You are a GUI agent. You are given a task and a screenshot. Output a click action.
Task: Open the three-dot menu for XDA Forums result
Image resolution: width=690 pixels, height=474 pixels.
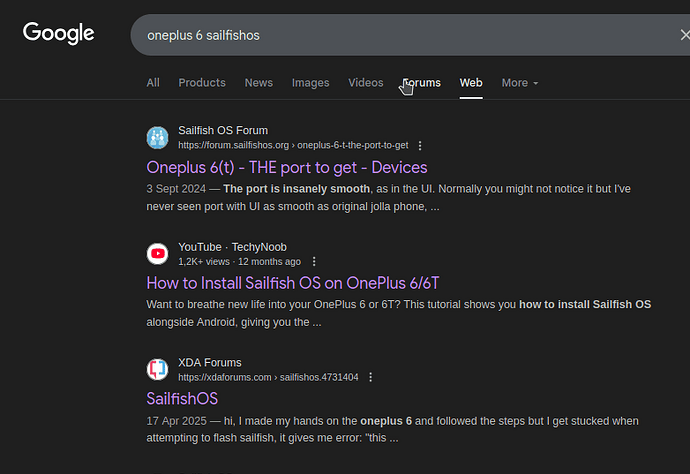pyautogui.click(x=371, y=377)
